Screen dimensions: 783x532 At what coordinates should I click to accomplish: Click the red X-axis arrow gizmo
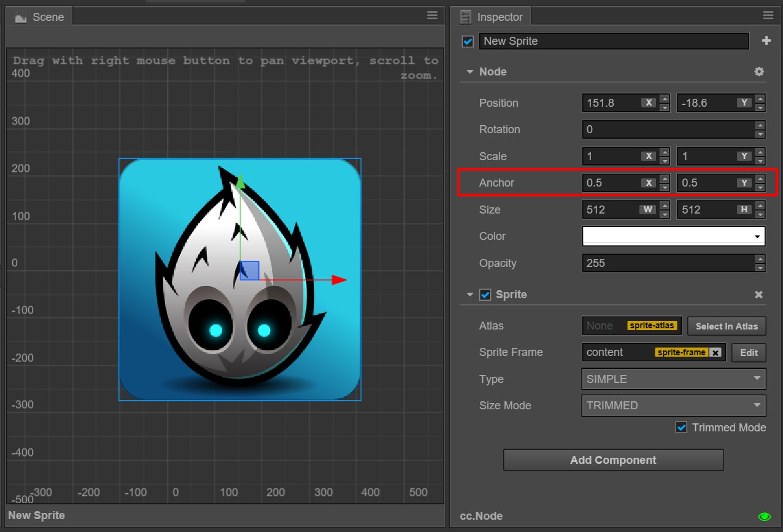pyautogui.click(x=339, y=280)
